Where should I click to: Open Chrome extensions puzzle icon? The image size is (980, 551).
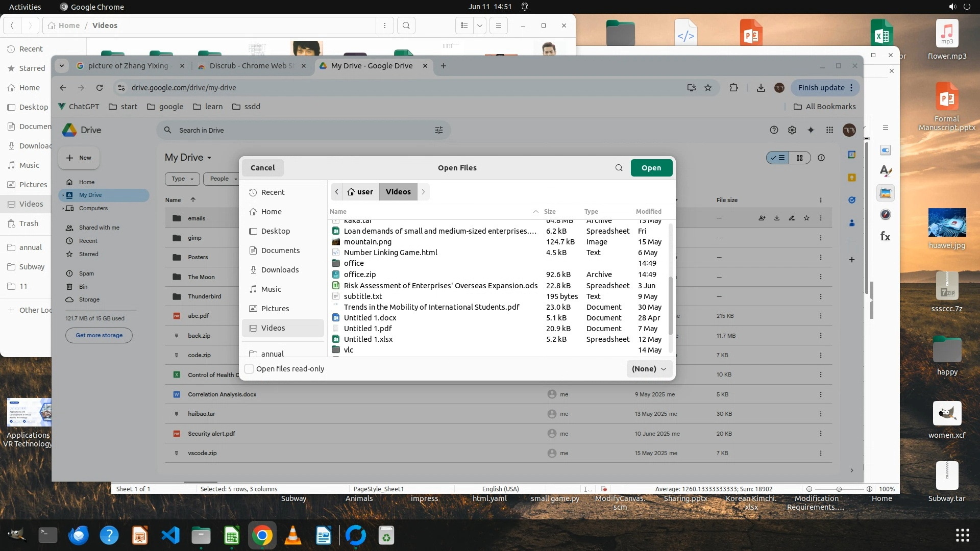point(733,88)
